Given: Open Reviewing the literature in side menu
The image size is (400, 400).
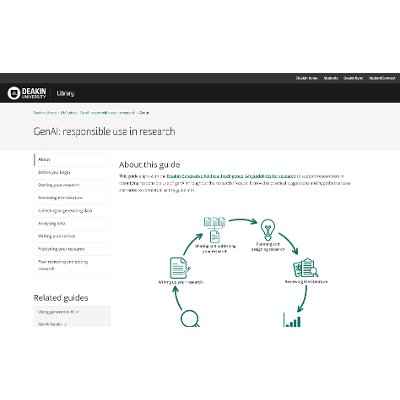Looking at the screenshot, I should click(72, 198).
